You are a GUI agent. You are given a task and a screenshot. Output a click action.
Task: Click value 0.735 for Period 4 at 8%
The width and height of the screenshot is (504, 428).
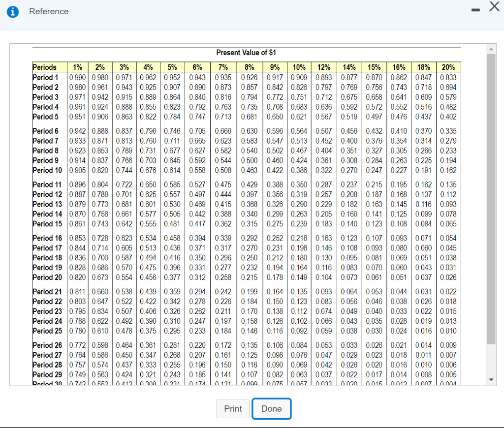coord(250,107)
